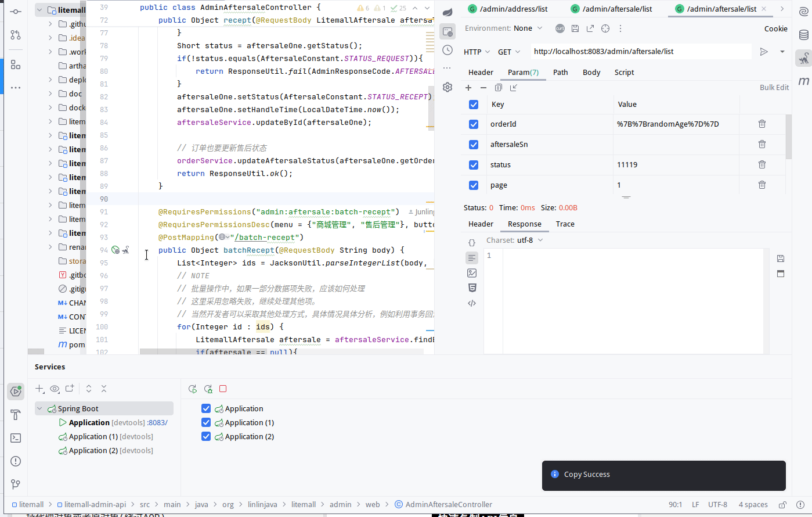Click the Spring leaf icon in side strip

coord(447,12)
